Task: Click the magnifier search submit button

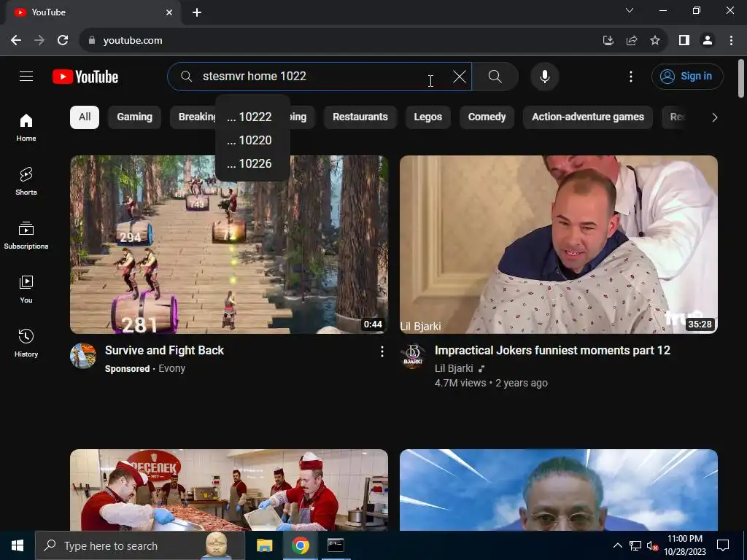Action: coord(495,76)
